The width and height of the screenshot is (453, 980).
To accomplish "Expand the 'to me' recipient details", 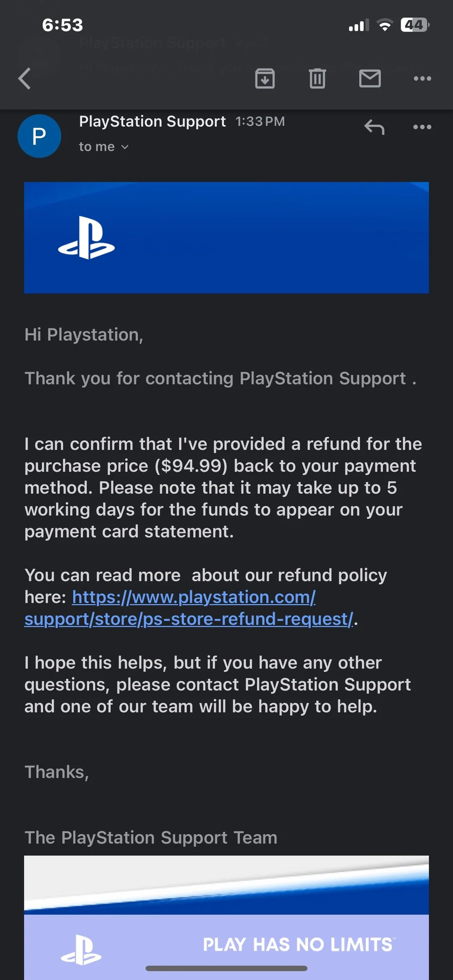I will pos(104,147).
